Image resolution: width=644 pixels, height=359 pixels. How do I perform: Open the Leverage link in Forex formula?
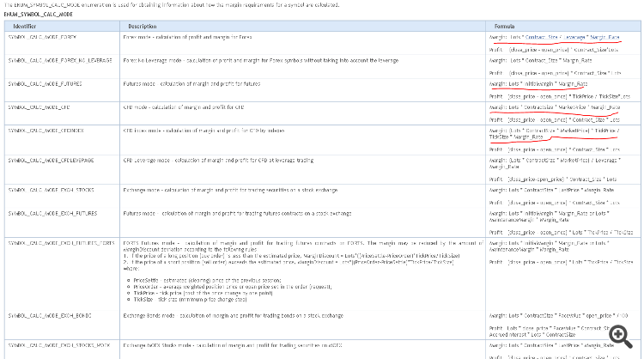click(574, 37)
